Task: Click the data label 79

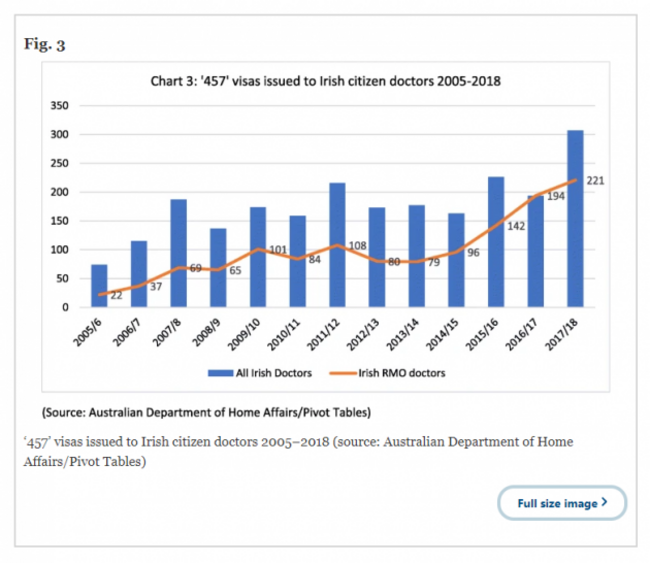Action: [434, 262]
